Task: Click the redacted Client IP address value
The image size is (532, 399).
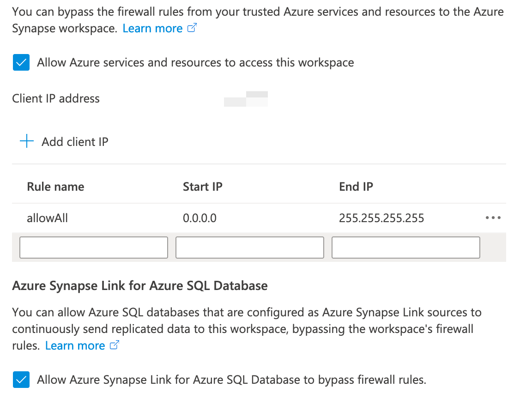Action: coord(246,98)
